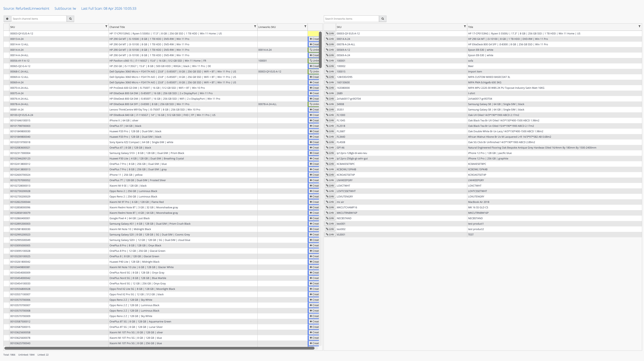Open filter for linnworks items Title column
Screen dimensions: 644x361
(639, 27)
